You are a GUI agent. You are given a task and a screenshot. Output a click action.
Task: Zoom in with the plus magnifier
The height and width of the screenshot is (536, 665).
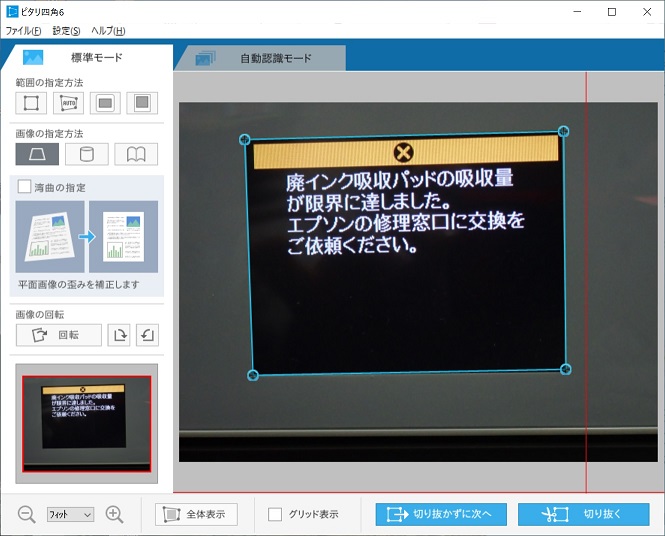coord(114,514)
